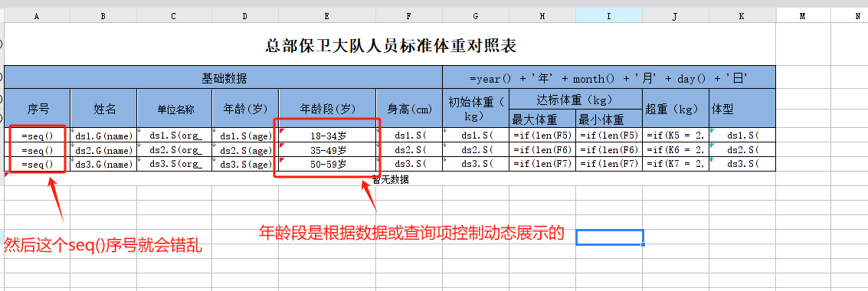The image size is (868, 291).
Task: Select the 35-49岁 age range cell
Action: 327,150
